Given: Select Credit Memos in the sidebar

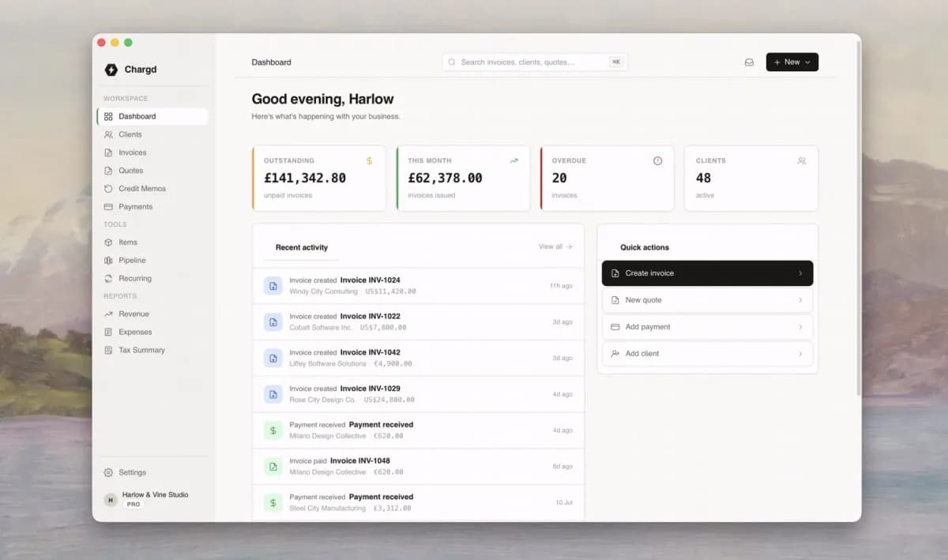Looking at the screenshot, I should (x=152, y=189).
